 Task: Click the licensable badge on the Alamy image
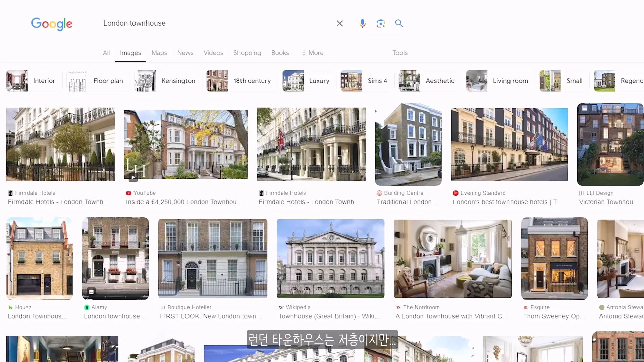[91, 292]
